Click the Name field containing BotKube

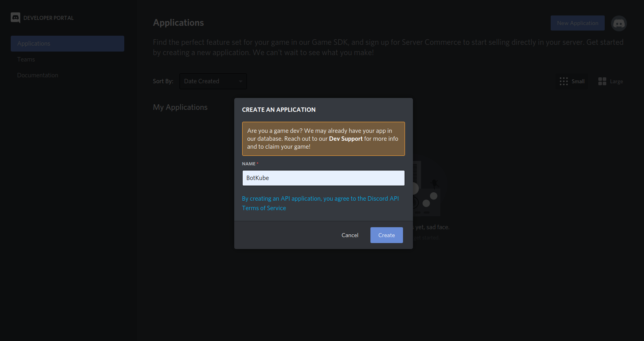coord(324,178)
